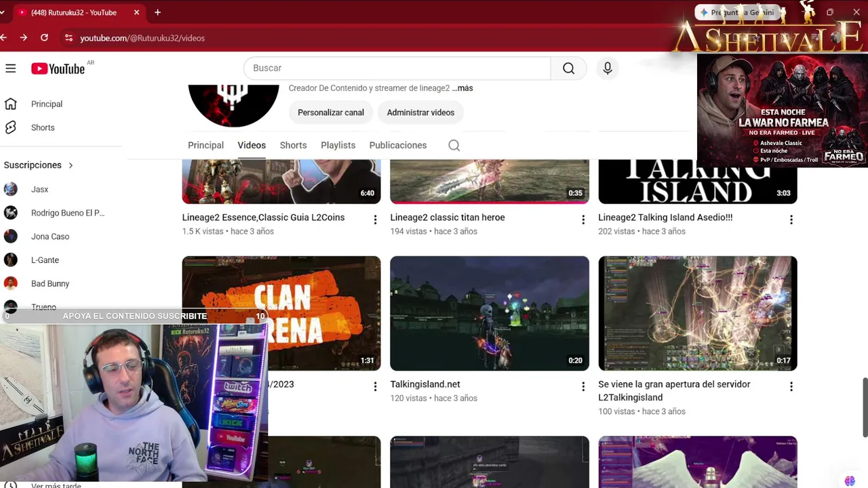Play the 6:40 L2Coins guide thumbnail
The height and width of the screenshot is (488, 868).
[x=281, y=181]
